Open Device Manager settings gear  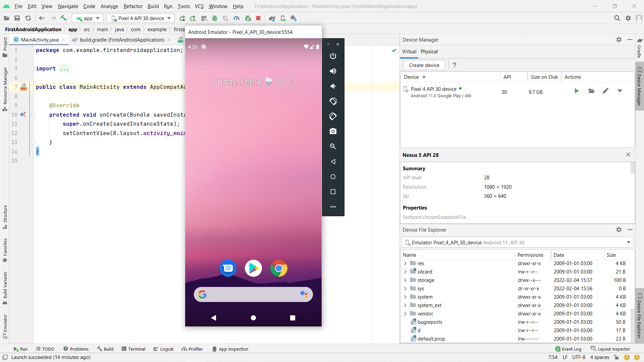click(x=619, y=40)
